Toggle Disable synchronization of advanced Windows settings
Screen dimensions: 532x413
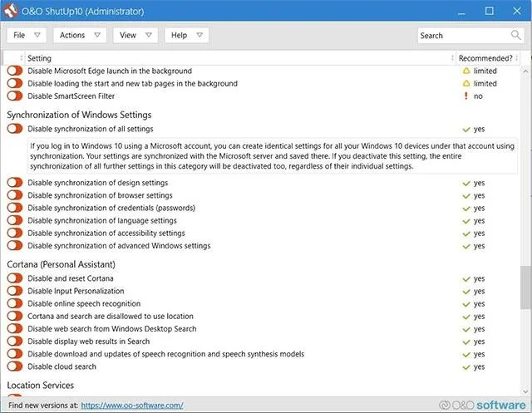click(15, 245)
